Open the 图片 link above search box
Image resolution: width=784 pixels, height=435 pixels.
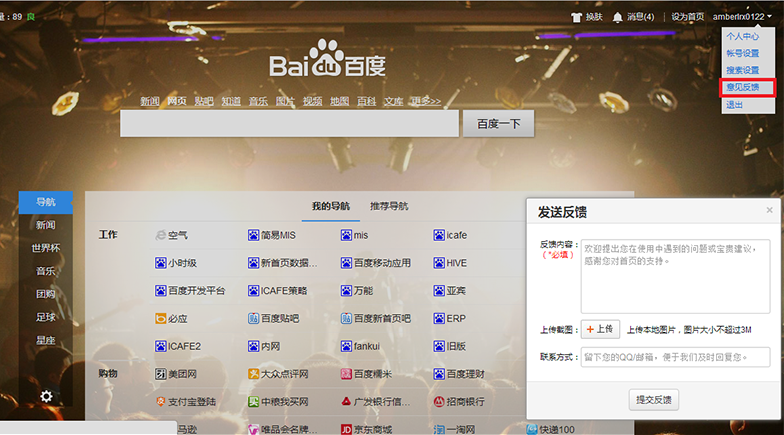[x=285, y=101]
